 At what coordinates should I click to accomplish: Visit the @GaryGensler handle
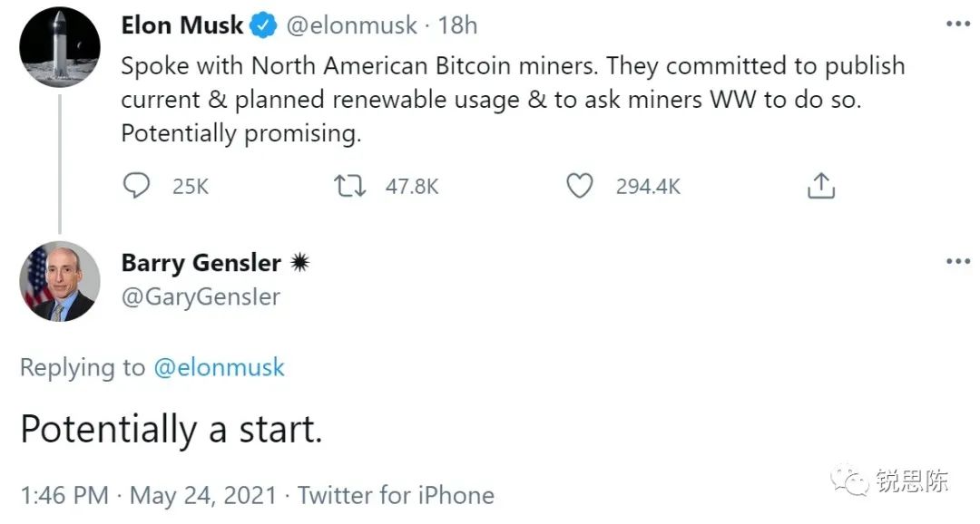(x=201, y=296)
